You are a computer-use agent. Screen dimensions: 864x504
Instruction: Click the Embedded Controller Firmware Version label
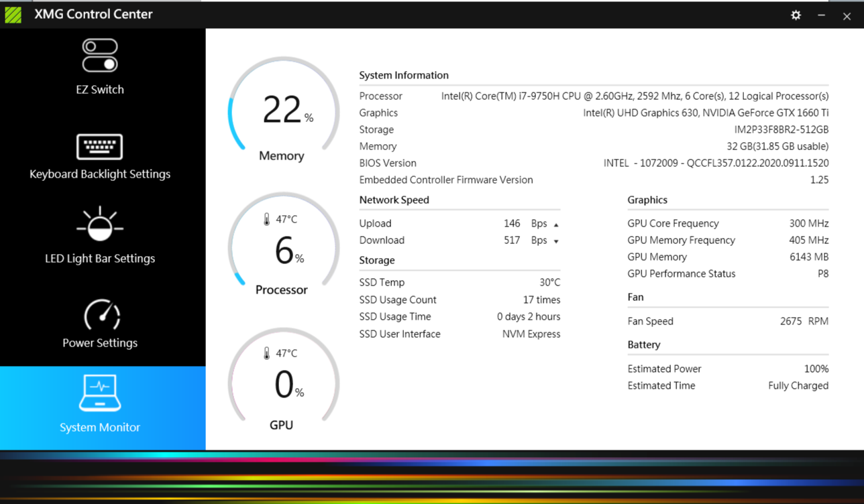click(446, 180)
